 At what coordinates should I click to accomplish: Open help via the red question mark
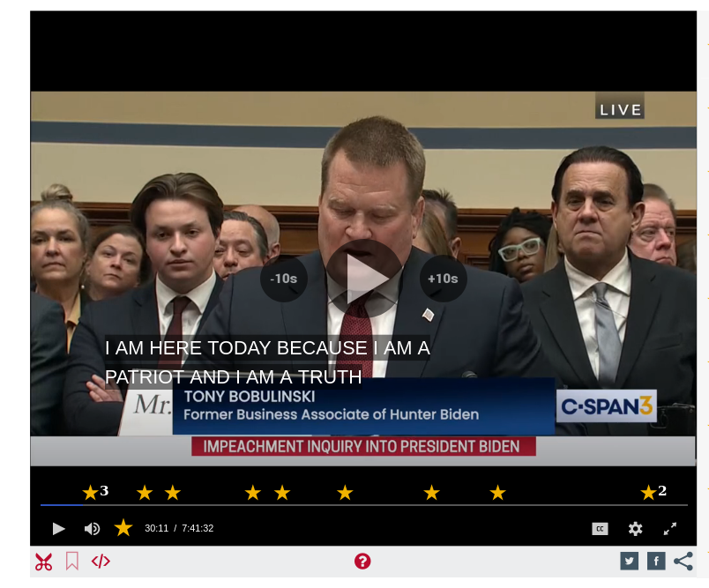coord(362,562)
